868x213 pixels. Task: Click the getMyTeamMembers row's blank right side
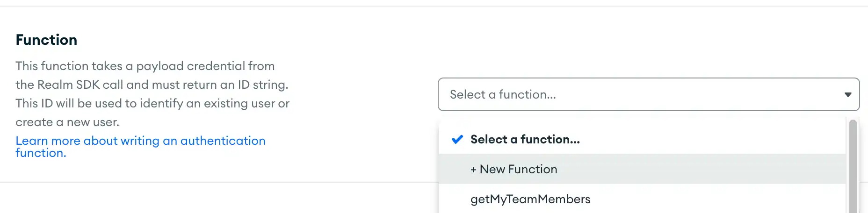coord(725,199)
